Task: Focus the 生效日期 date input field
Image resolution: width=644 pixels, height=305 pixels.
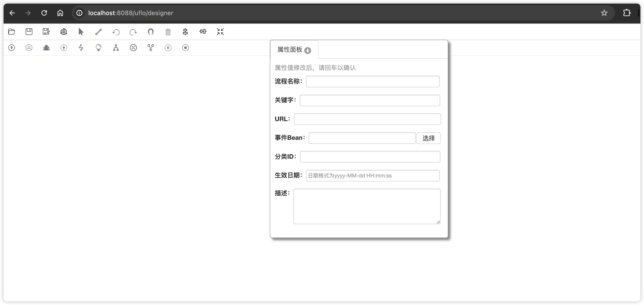Action: (x=373, y=176)
